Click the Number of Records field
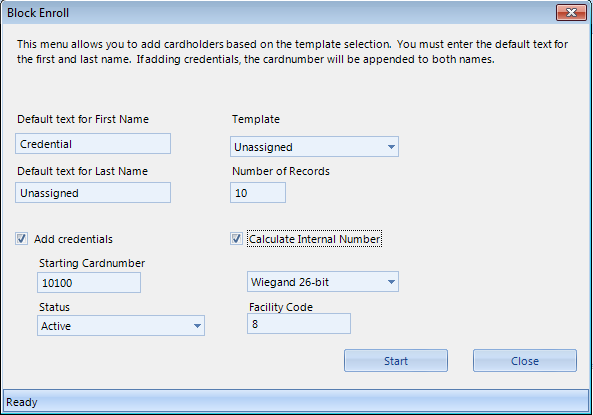The width and height of the screenshot is (593, 415). point(258,193)
